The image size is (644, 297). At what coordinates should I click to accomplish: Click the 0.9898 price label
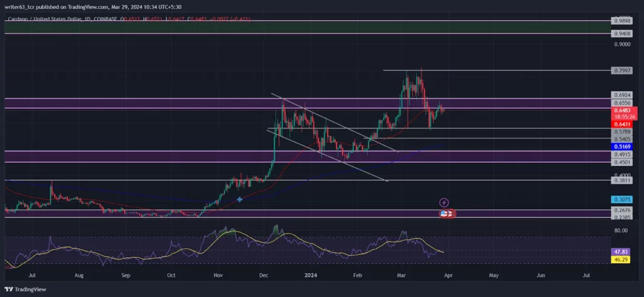coord(621,21)
